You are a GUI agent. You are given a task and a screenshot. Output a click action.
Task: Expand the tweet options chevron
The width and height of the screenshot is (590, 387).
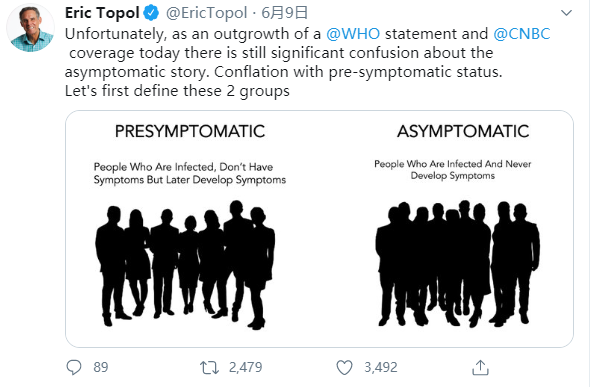[566, 13]
